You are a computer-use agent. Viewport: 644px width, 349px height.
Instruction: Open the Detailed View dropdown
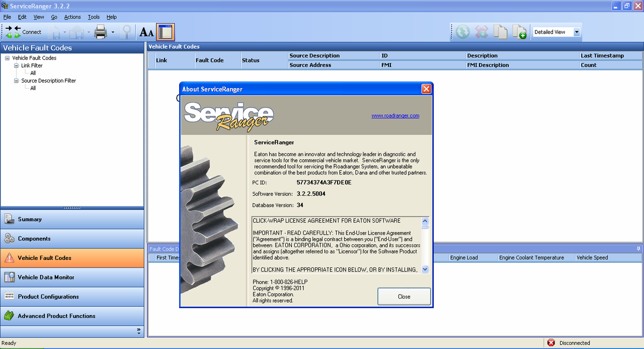tap(577, 32)
